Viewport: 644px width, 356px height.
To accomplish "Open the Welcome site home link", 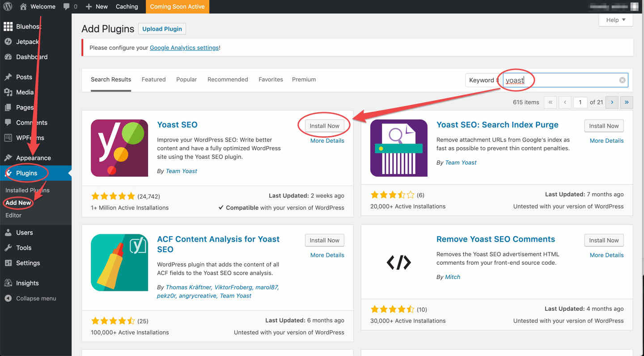I will coord(38,7).
